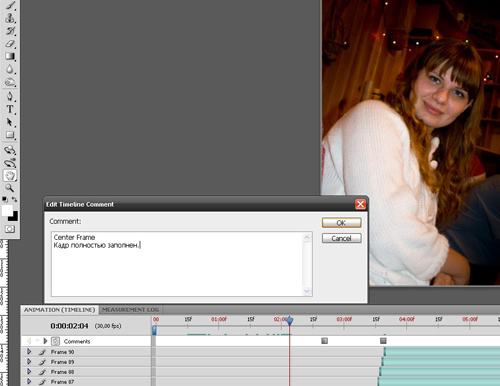Screen dimensions: 500x386
Task: Select the Path Selection arrow tool
Action: pos(10,122)
